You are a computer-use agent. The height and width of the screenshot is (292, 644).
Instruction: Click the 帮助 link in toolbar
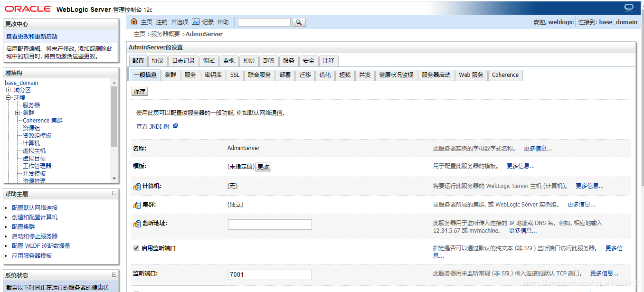click(223, 22)
